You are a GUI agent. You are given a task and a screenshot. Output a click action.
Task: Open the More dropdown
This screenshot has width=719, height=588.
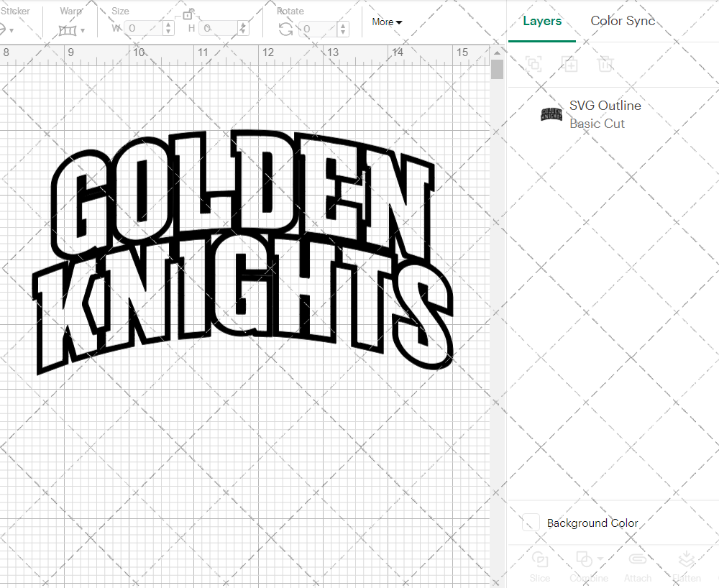click(386, 22)
